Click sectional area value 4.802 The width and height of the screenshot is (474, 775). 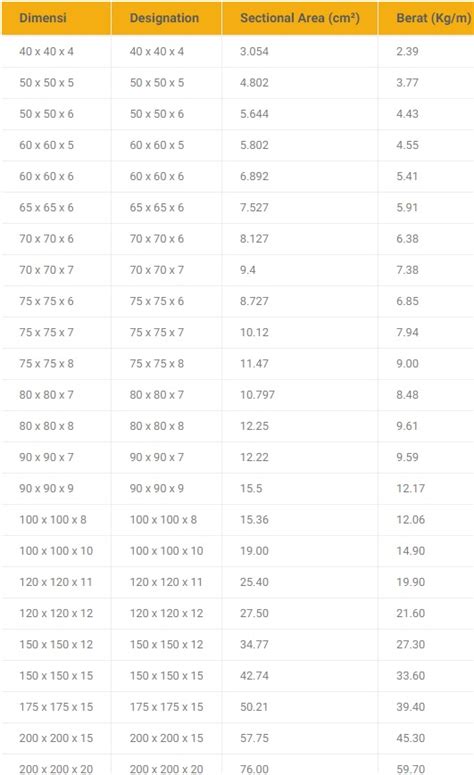pos(255,83)
